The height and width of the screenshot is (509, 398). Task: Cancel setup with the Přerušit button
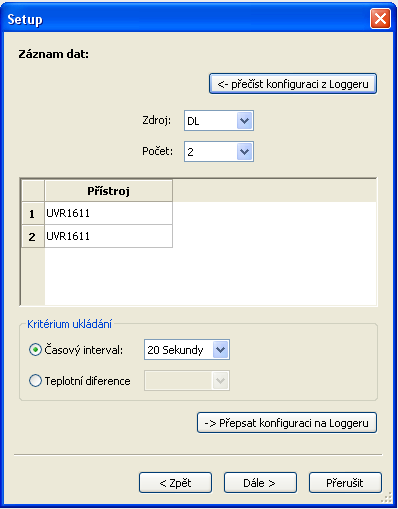(x=345, y=482)
